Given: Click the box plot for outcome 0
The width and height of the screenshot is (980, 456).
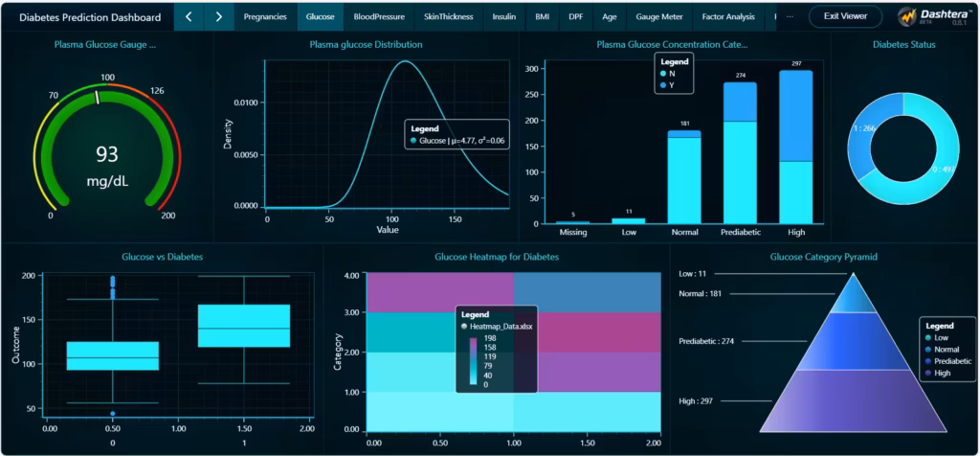Looking at the screenshot, I should coord(113,356).
